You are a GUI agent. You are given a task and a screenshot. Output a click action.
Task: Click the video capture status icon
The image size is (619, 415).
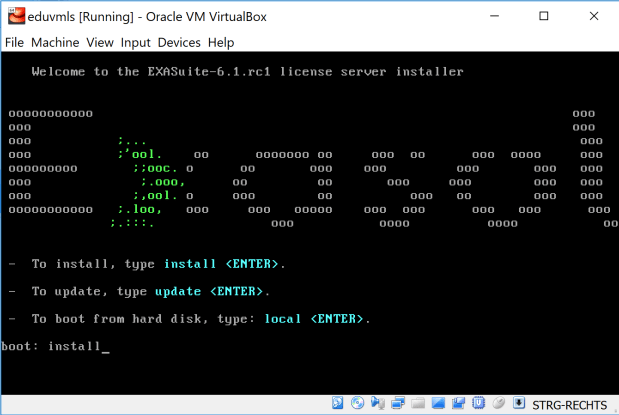pos(458,404)
